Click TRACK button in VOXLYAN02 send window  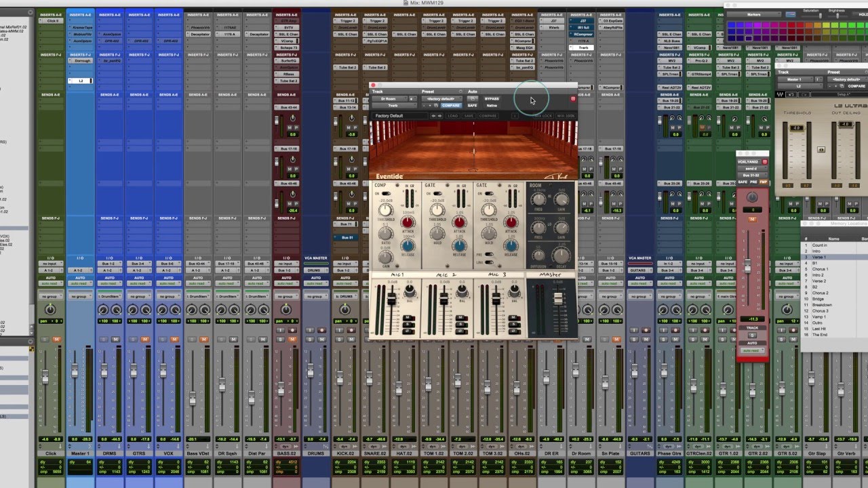pos(752,327)
